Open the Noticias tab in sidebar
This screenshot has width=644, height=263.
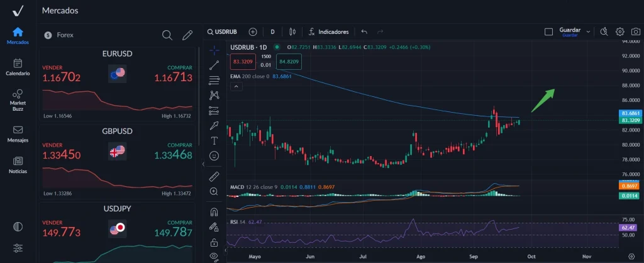(x=18, y=165)
